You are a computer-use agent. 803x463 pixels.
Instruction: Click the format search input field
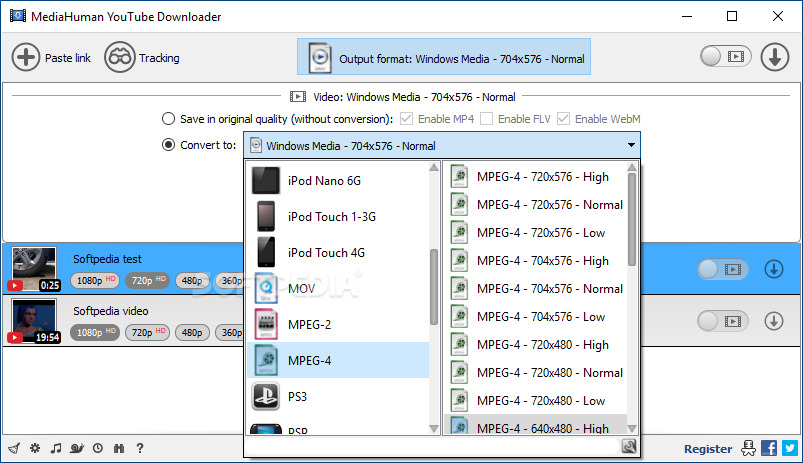tap(433, 447)
